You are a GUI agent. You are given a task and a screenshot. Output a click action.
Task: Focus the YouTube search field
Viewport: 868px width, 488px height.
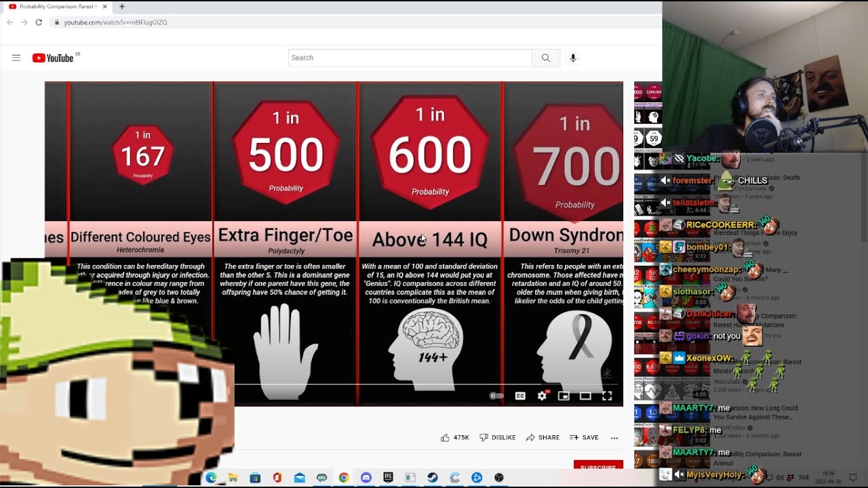point(410,58)
